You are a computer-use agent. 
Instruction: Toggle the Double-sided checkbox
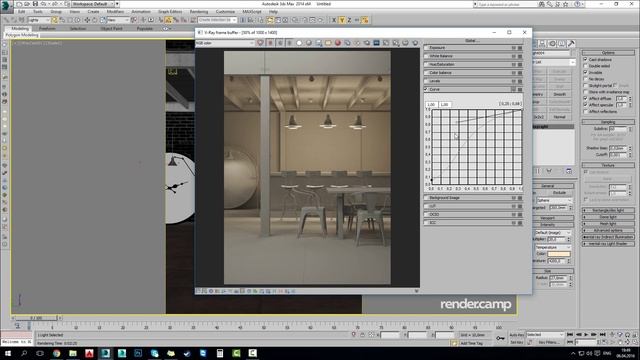[586, 66]
